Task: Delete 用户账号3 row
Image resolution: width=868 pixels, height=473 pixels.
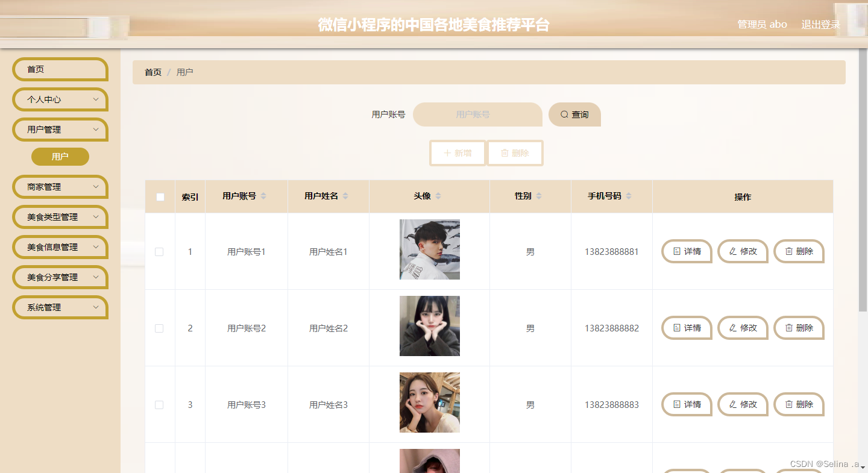Action: pyautogui.click(x=799, y=405)
